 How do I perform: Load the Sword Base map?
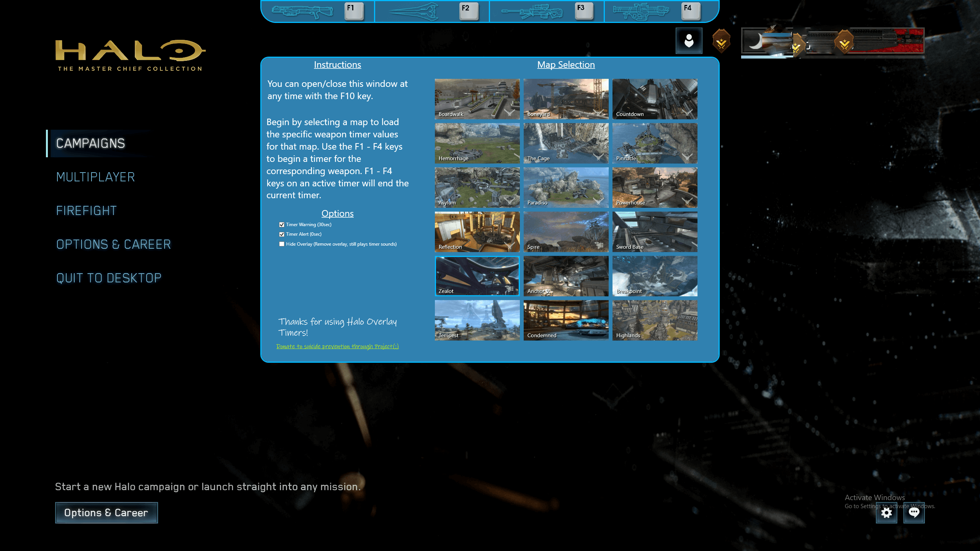655,232
